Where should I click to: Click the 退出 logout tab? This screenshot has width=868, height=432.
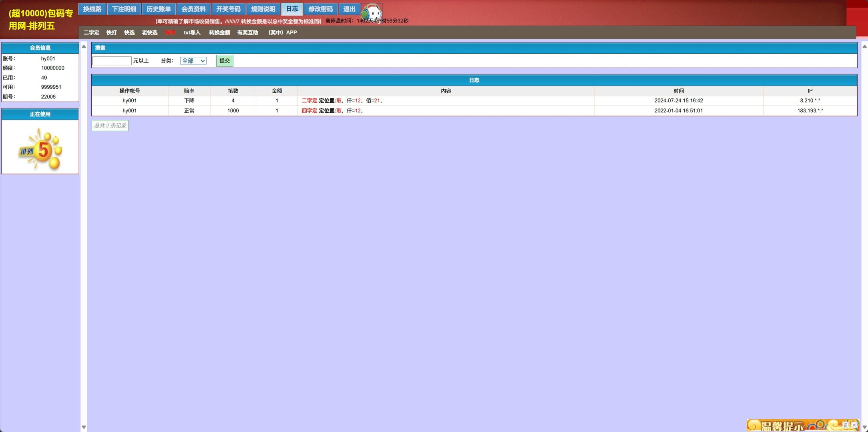click(349, 9)
